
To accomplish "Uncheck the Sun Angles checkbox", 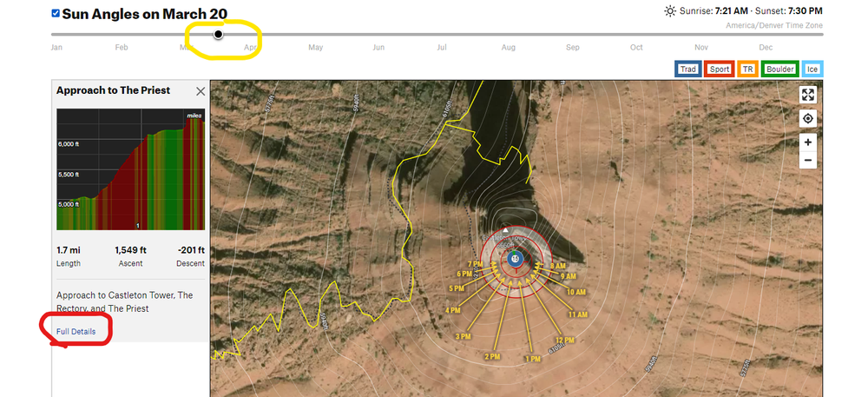I will point(56,13).
